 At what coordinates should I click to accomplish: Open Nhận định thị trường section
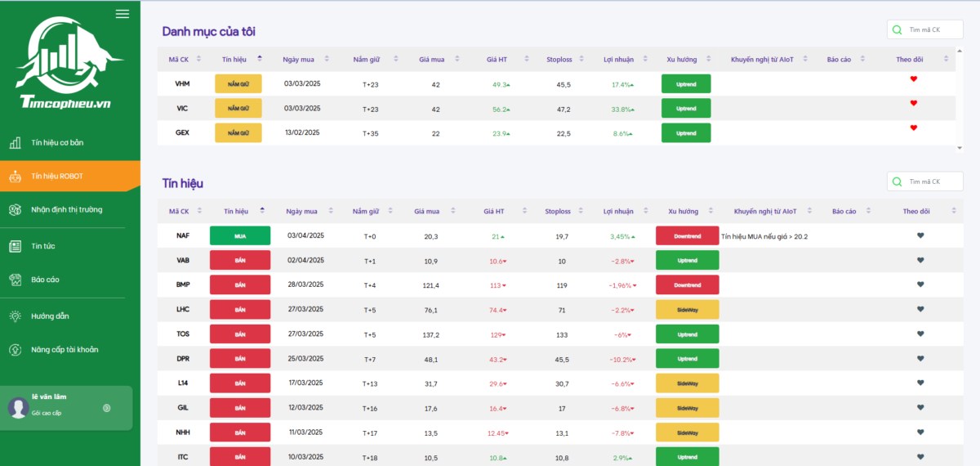coord(67,209)
